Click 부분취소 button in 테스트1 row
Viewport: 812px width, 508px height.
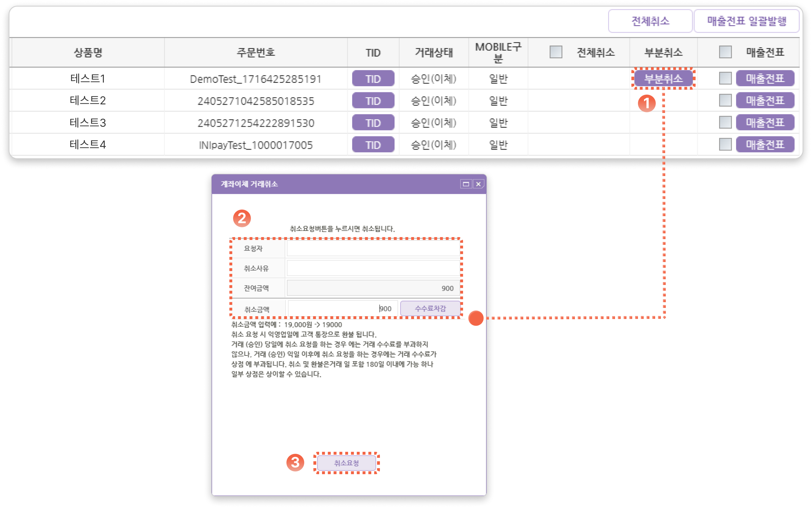coord(663,79)
